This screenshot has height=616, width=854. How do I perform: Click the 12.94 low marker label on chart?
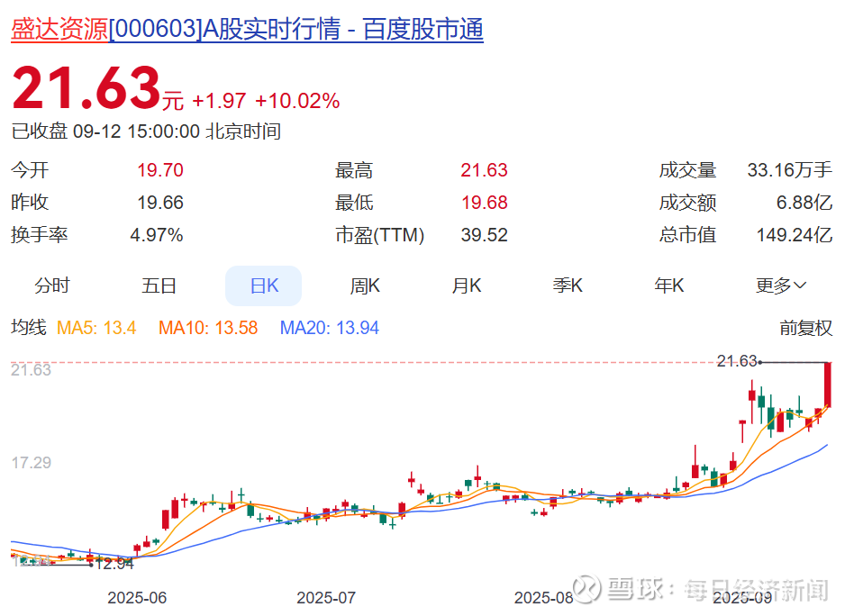pyautogui.click(x=114, y=564)
